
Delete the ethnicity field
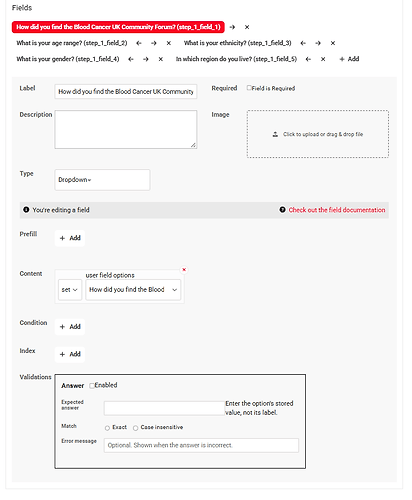[333, 43]
